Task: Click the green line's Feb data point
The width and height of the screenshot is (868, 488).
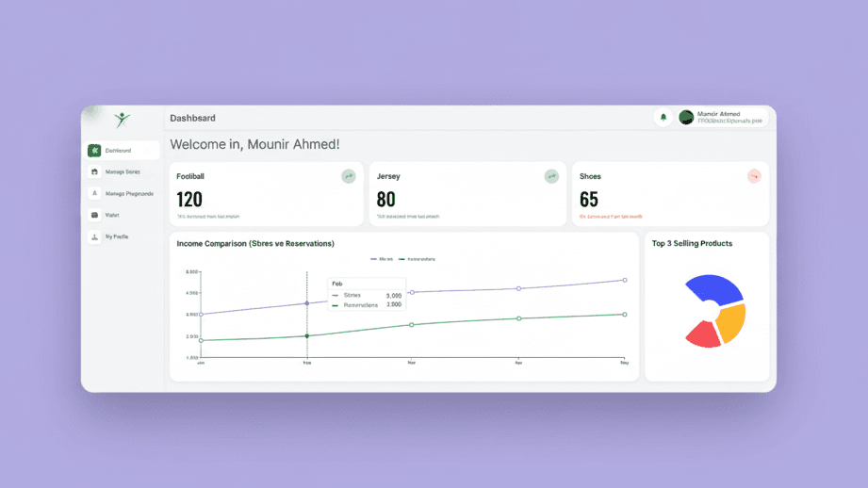Action: [x=307, y=335]
